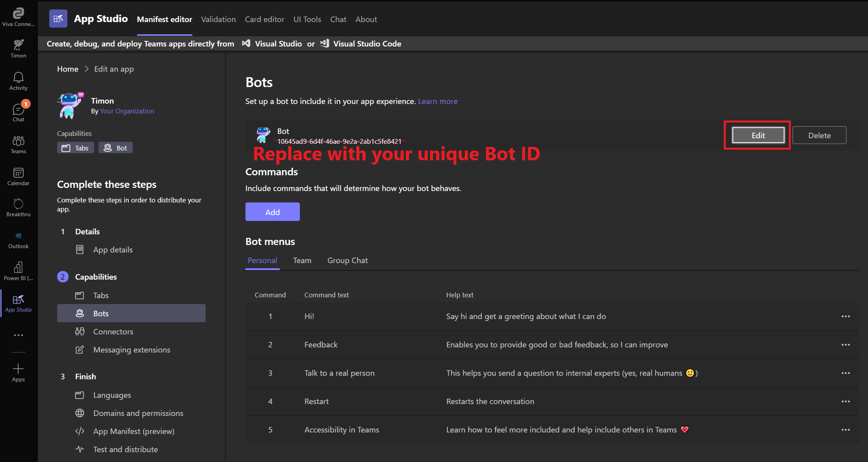Open the UI Tools tab

[307, 19]
